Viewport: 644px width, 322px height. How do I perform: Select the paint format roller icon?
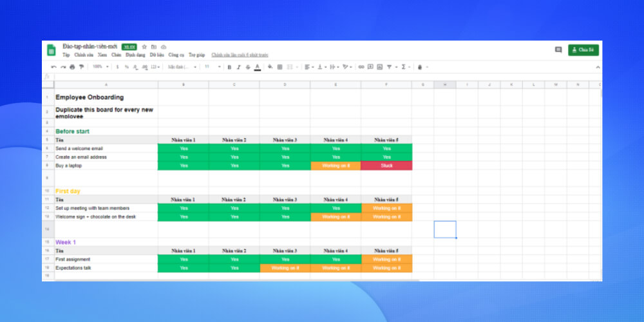click(x=80, y=67)
